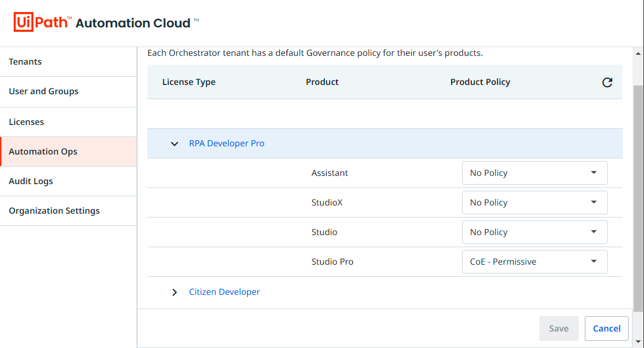The width and height of the screenshot is (644, 348).
Task: Click the scrollbar up arrow
Action: [x=638, y=53]
